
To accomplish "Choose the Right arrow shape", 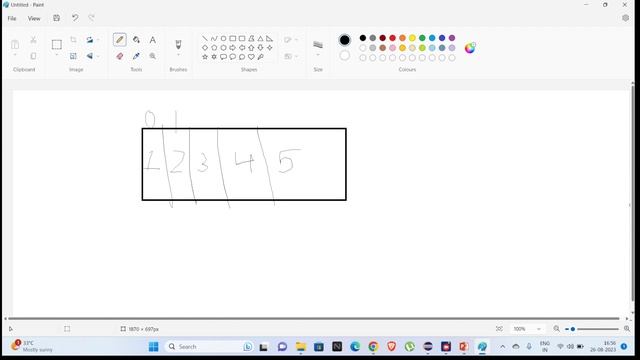I will (x=233, y=48).
